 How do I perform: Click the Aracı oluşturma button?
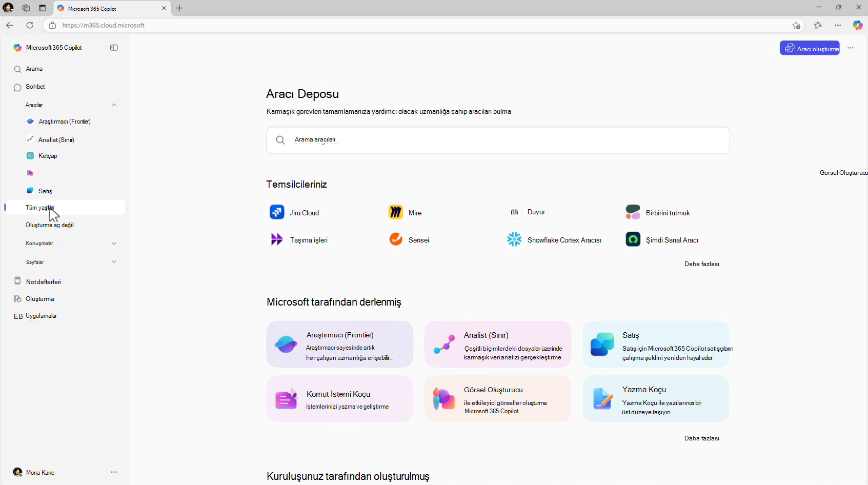[x=810, y=48]
